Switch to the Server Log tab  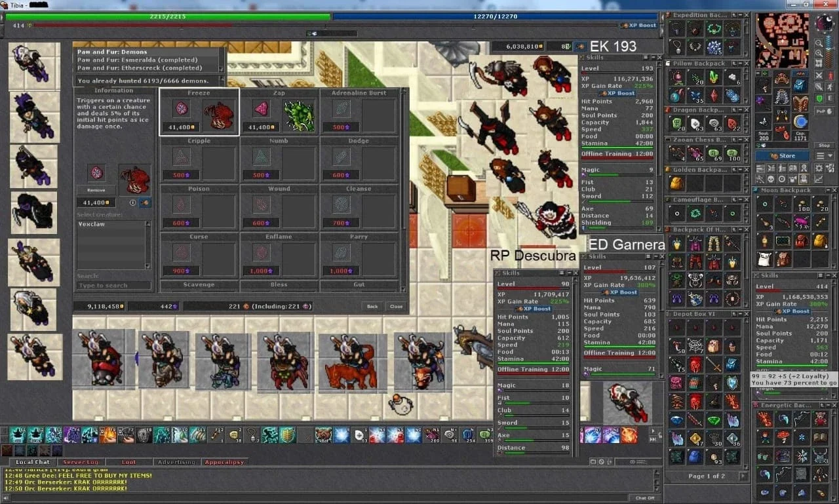click(81, 462)
